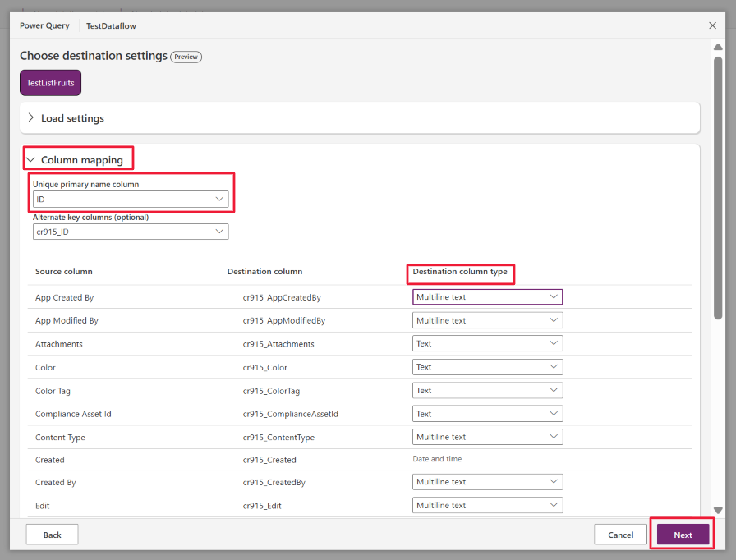Click the Back button
This screenshot has height=560, width=736.
tap(52, 534)
